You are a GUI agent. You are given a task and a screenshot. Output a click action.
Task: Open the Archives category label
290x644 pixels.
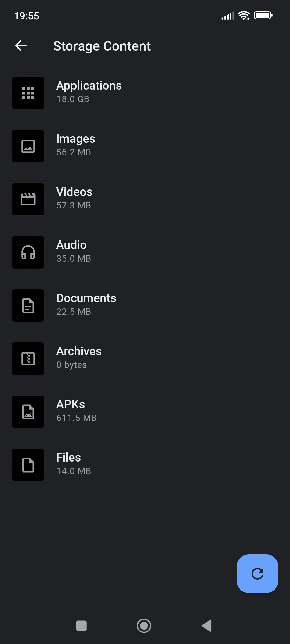click(79, 351)
